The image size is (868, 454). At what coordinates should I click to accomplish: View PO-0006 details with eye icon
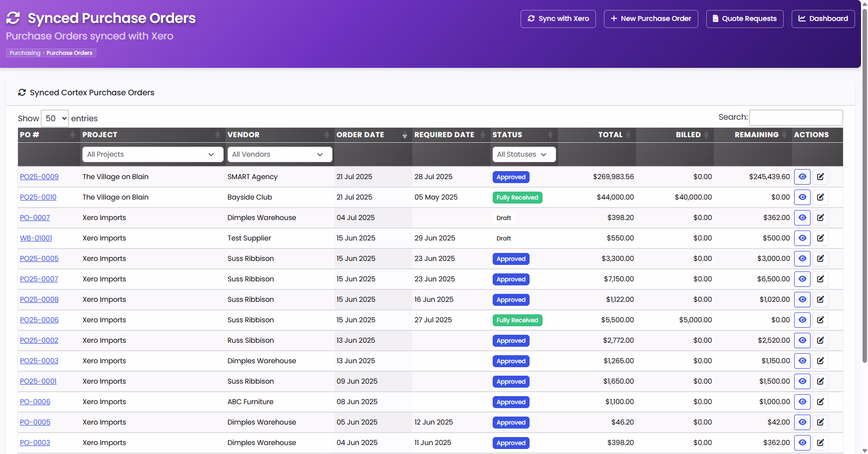coord(802,402)
